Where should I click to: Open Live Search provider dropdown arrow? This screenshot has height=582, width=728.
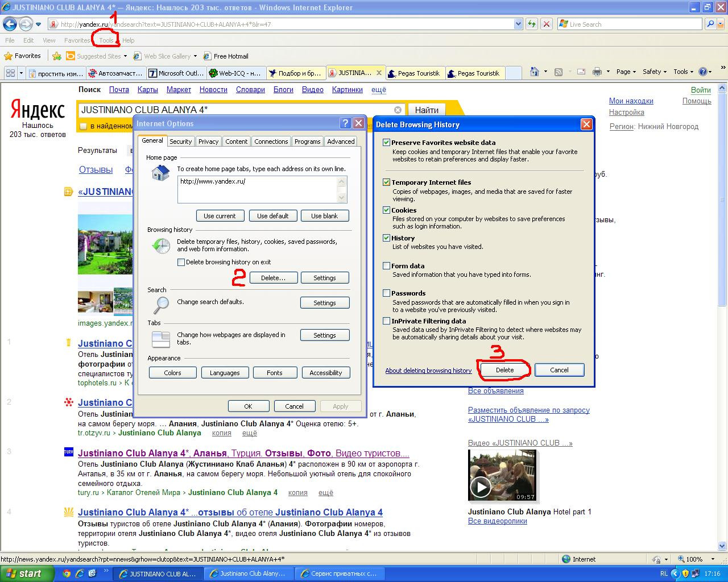[722, 24]
